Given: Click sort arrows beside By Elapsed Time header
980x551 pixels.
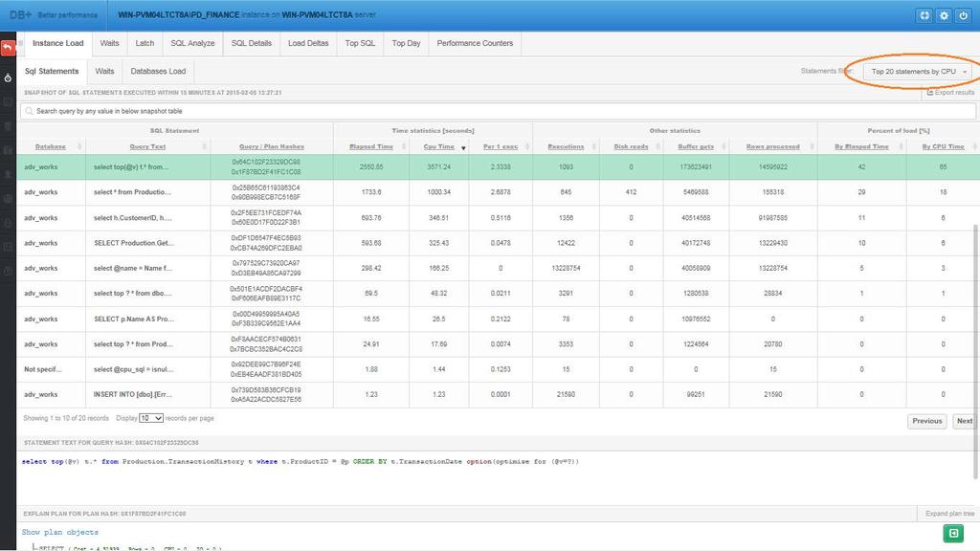Looking at the screenshot, I should [901, 146].
